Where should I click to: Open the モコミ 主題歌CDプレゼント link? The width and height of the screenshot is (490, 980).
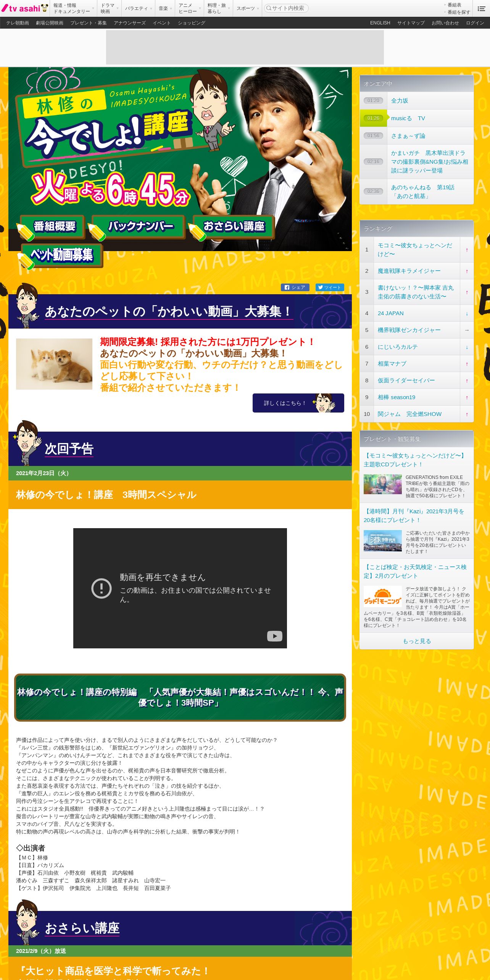(x=415, y=460)
